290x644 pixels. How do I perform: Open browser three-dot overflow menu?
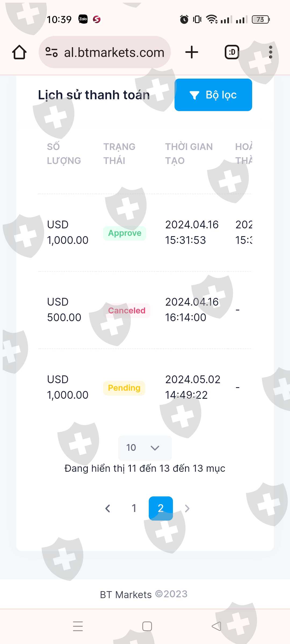[270, 52]
